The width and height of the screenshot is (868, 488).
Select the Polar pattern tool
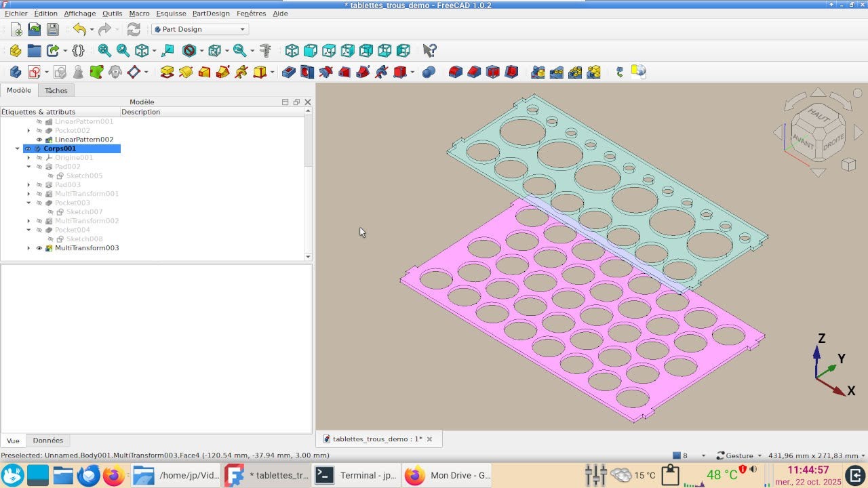tap(575, 72)
